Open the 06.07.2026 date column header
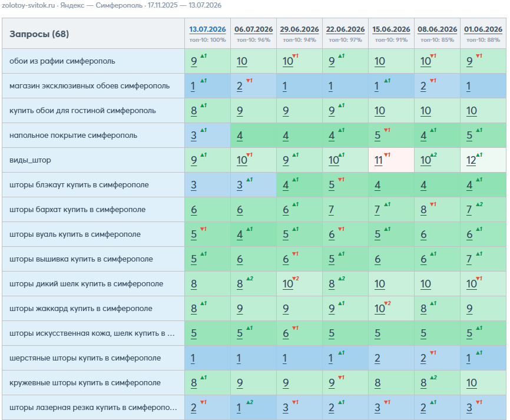510x420 pixels. click(x=253, y=29)
